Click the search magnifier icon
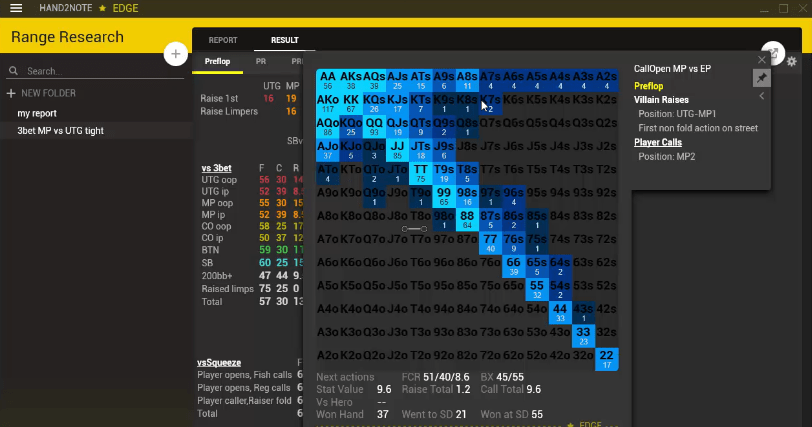The image size is (812, 427). click(x=14, y=72)
